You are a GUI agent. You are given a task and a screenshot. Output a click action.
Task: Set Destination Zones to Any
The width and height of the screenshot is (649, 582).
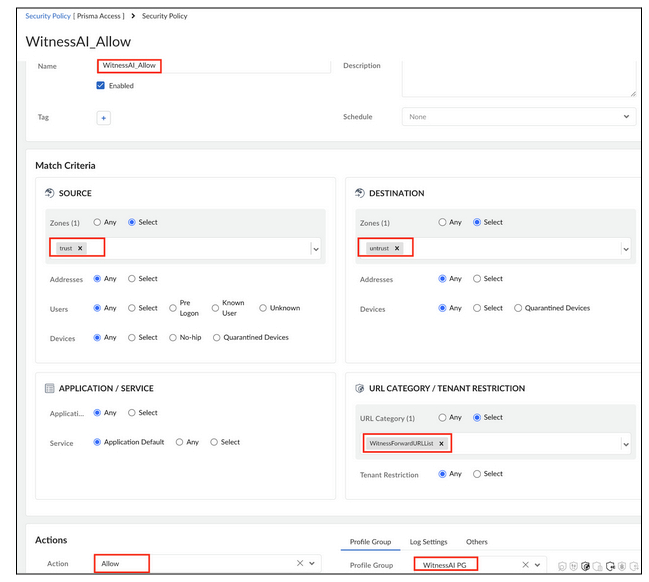[x=442, y=222]
